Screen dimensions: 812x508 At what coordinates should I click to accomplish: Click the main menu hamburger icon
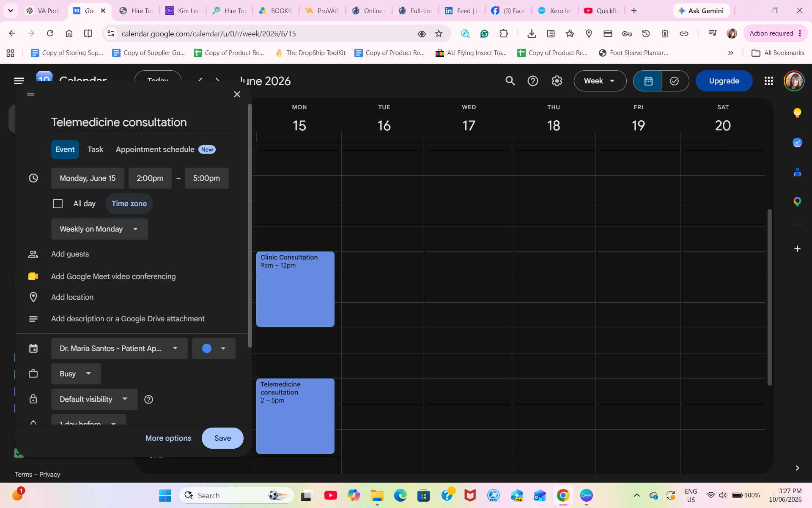tap(19, 80)
